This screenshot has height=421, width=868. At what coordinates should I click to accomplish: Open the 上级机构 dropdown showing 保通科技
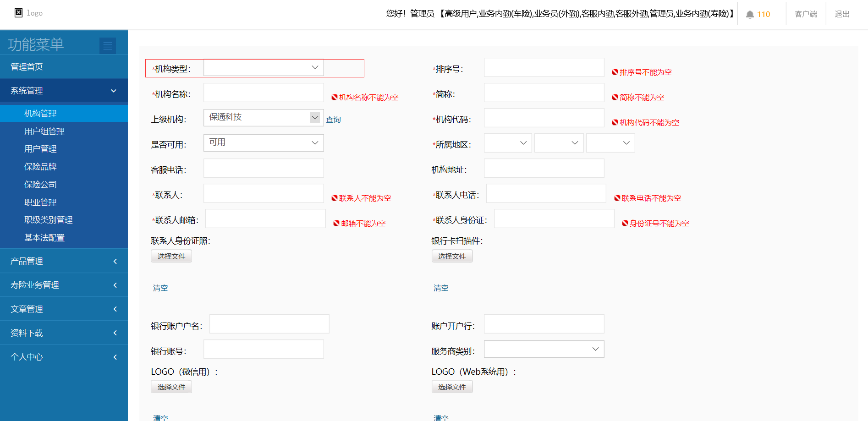pos(264,117)
